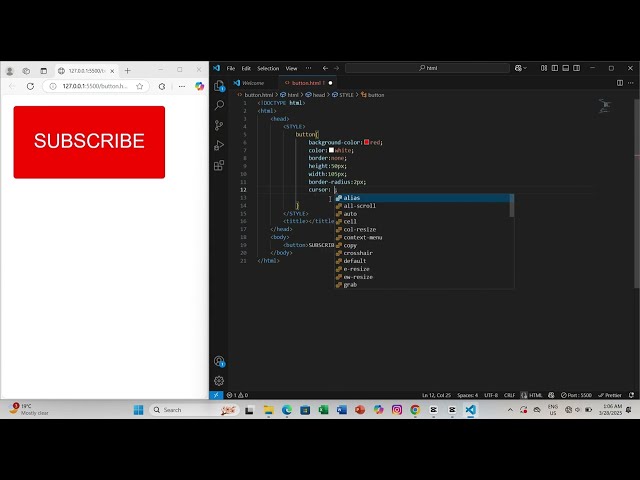Click the white color swatch in the code
Image resolution: width=640 pixels, height=480 pixels.
pos(331,150)
